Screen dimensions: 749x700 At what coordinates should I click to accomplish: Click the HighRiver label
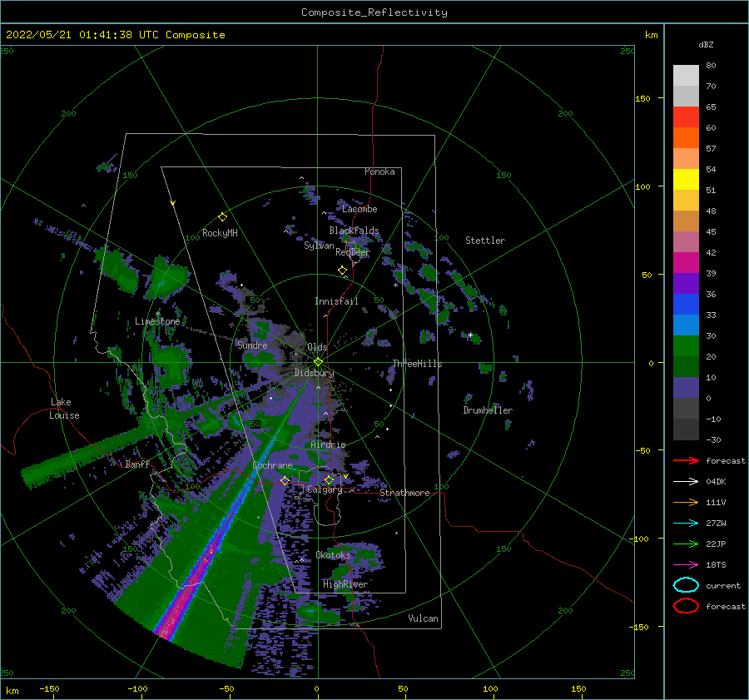click(x=345, y=584)
